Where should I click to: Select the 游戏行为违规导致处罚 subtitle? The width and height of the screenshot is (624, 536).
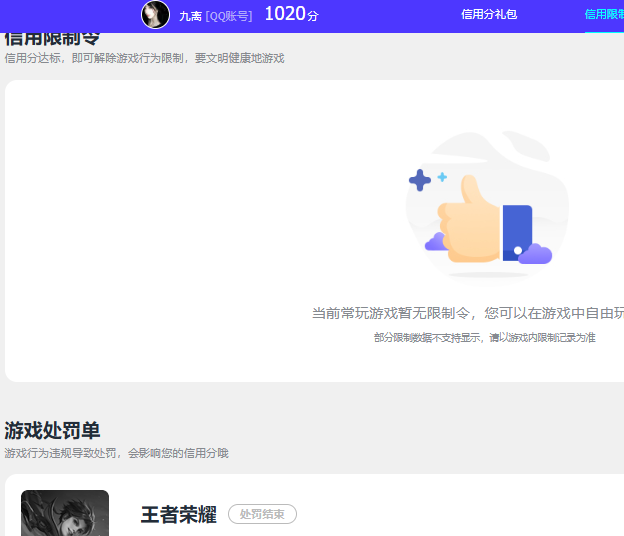pos(116,453)
